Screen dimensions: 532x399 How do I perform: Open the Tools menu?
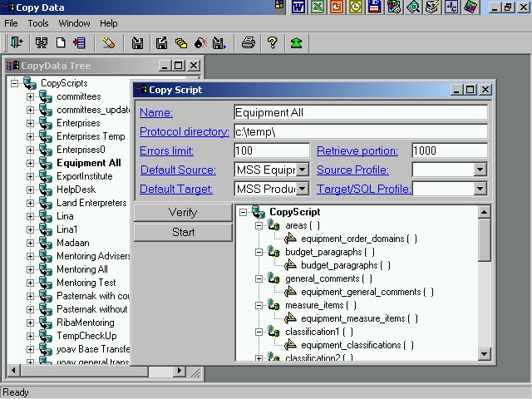pos(38,23)
